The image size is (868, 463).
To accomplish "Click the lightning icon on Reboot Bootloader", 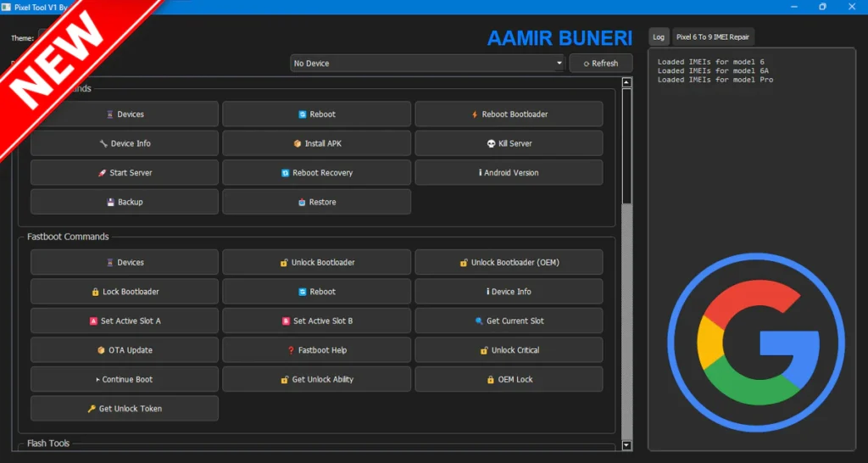I will (475, 114).
